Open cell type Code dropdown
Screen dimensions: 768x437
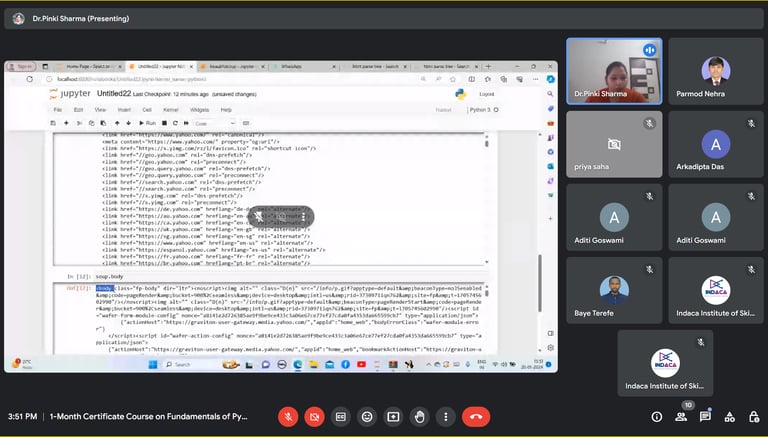coord(215,123)
